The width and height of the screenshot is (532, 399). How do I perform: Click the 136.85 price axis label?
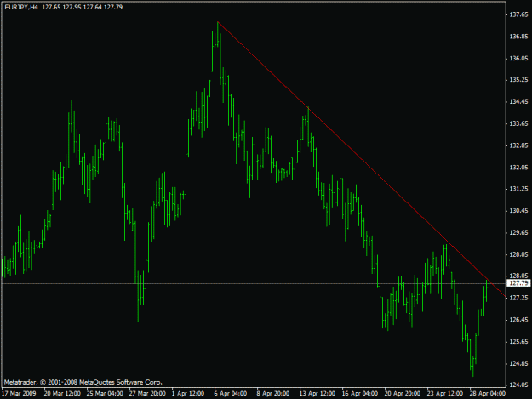coord(518,37)
